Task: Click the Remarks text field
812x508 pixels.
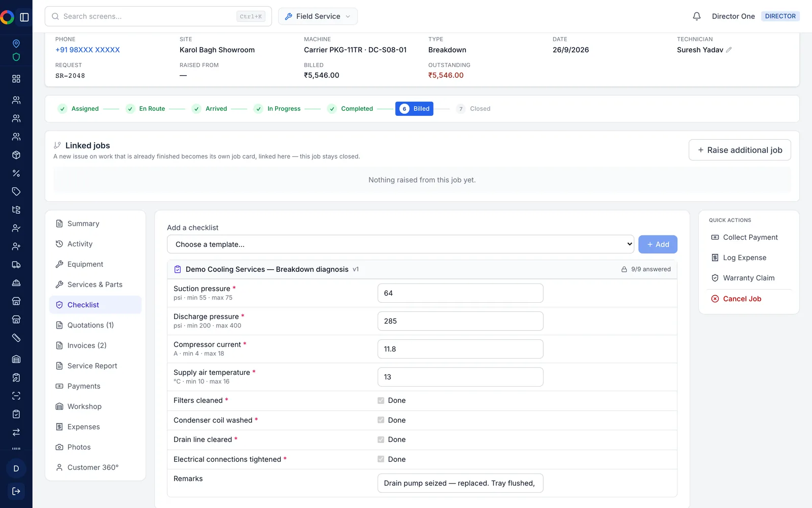Action: click(x=460, y=483)
